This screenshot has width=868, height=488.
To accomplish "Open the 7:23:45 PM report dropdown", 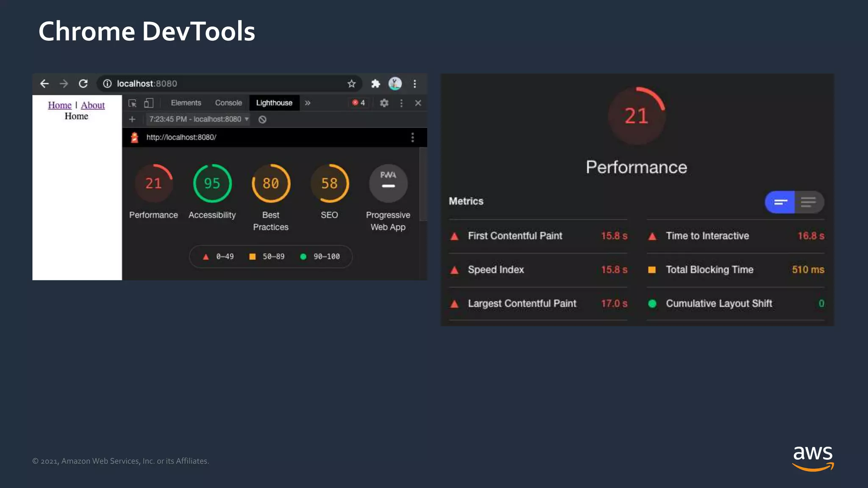I will [198, 119].
